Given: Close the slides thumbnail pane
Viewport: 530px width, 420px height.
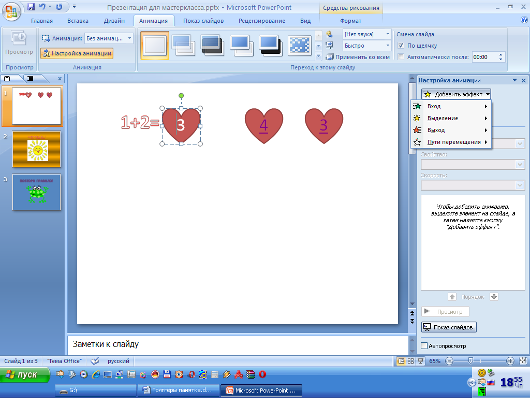Looking at the screenshot, I should pos(60,79).
